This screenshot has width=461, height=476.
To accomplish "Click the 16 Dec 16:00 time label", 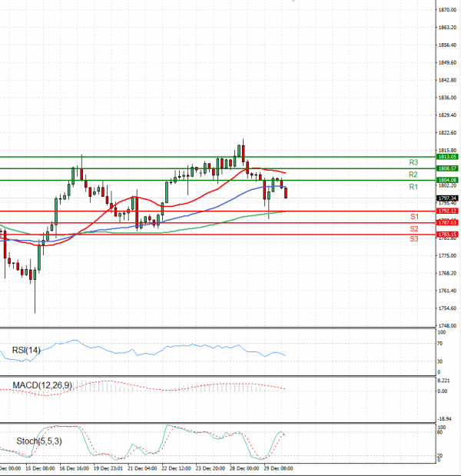I will tap(74, 468).
